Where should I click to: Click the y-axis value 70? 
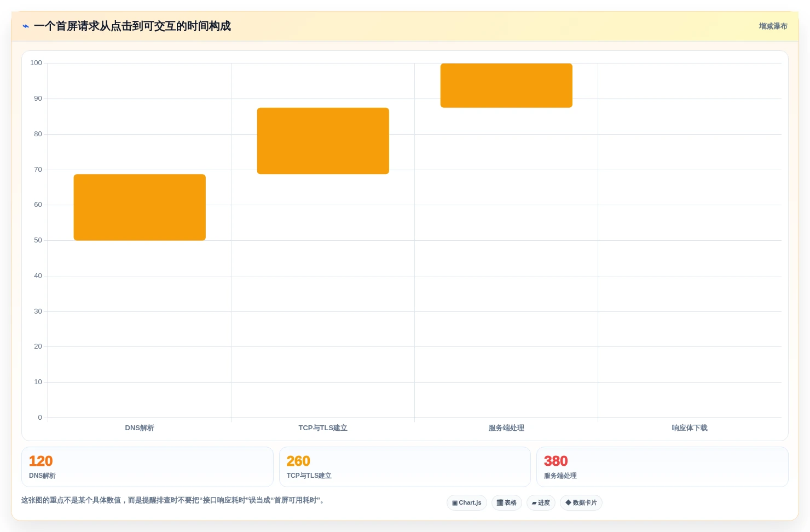point(38,170)
